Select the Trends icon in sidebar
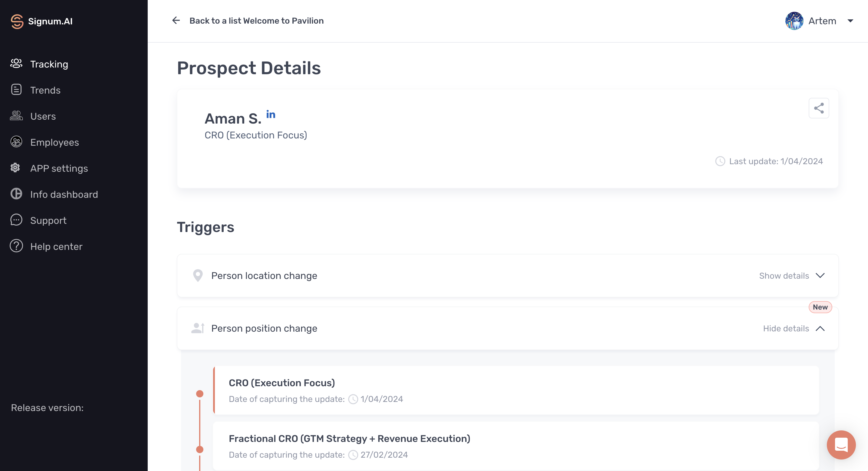This screenshot has height=471, width=868. coord(16,90)
